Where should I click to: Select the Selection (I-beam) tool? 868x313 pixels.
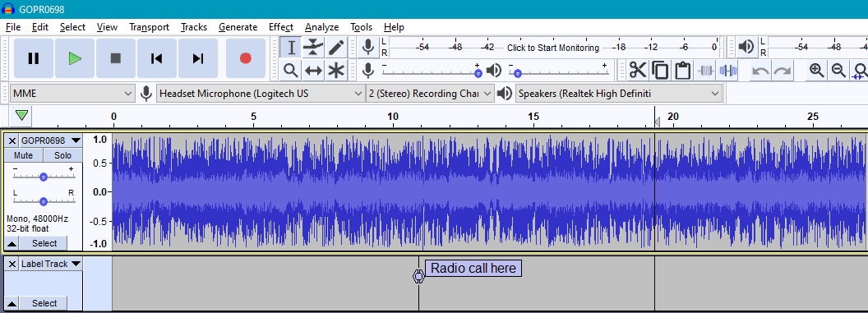[x=291, y=48]
